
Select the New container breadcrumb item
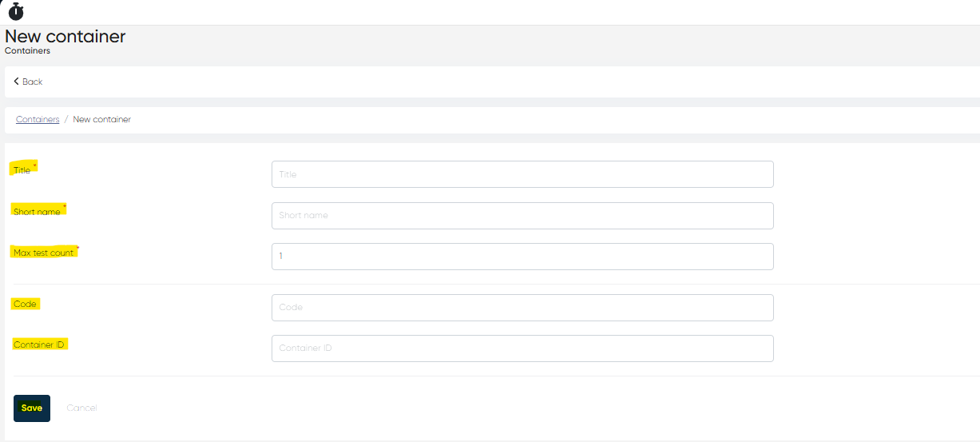click(101, 119)
